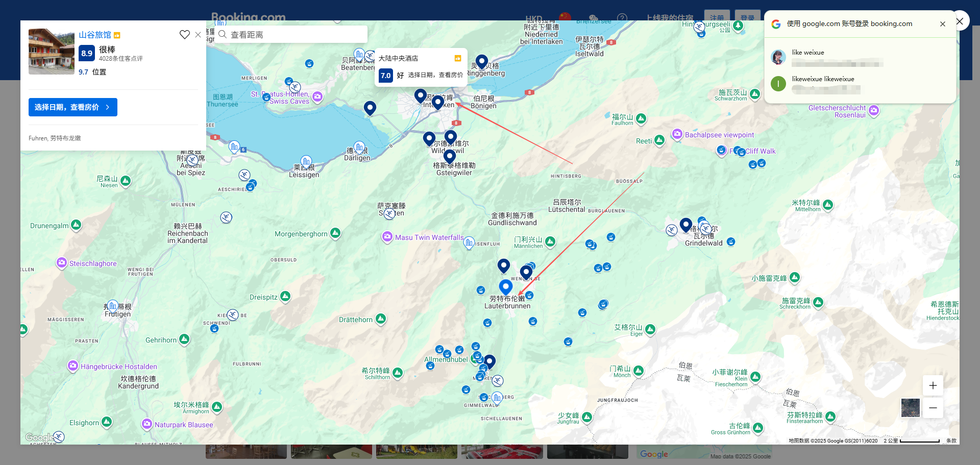The height and width of the screenshot is (465, 980).
Task: Select the Grindelwald hotel map pin
Action: coord(686,225)
